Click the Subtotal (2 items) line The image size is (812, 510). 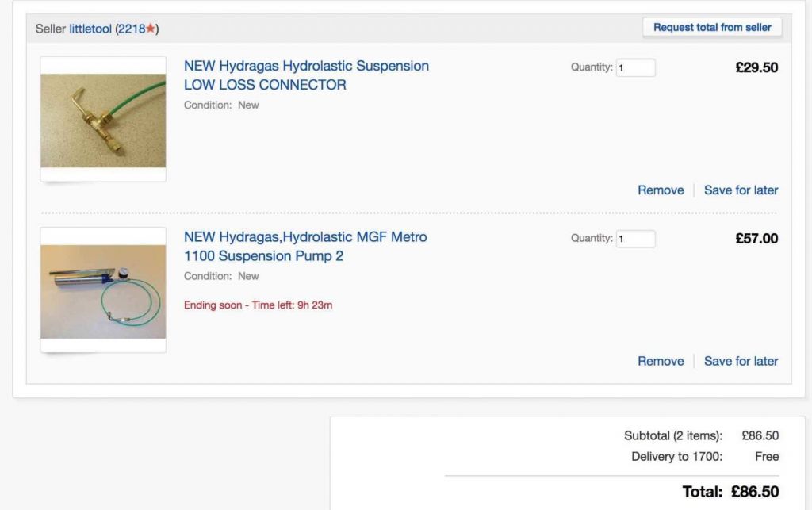(673, 435)
